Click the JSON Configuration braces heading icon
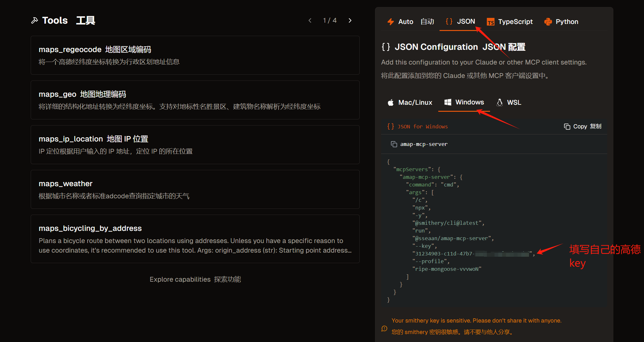 pyautogui.click(x=386, y=47)
